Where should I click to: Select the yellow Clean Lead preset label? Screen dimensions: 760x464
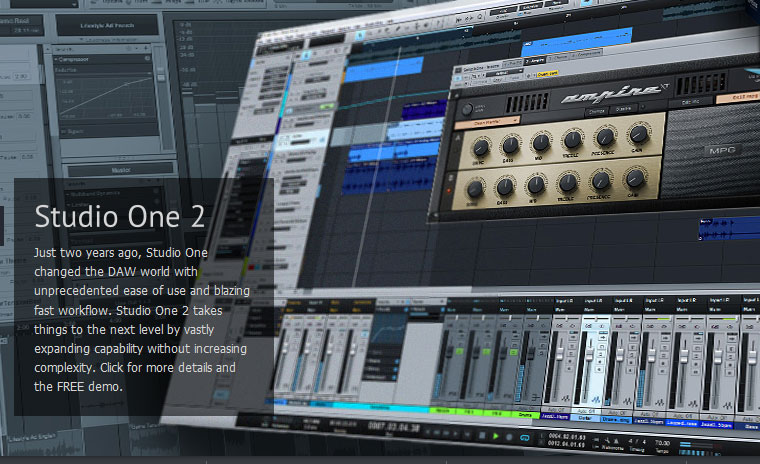pyautogui.click(x=547, y=74)
